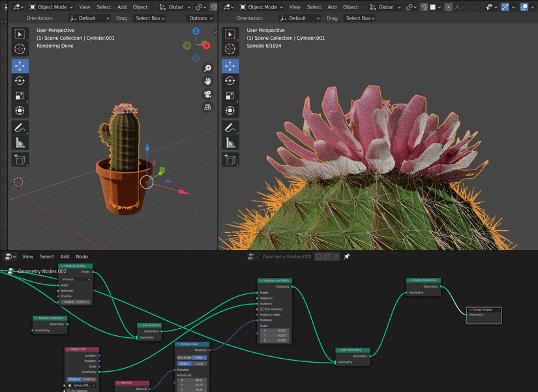Viewport: 538px width, 392px height.
Task: Select the Scale tool in the toolbar
Action: click(20, 95)
